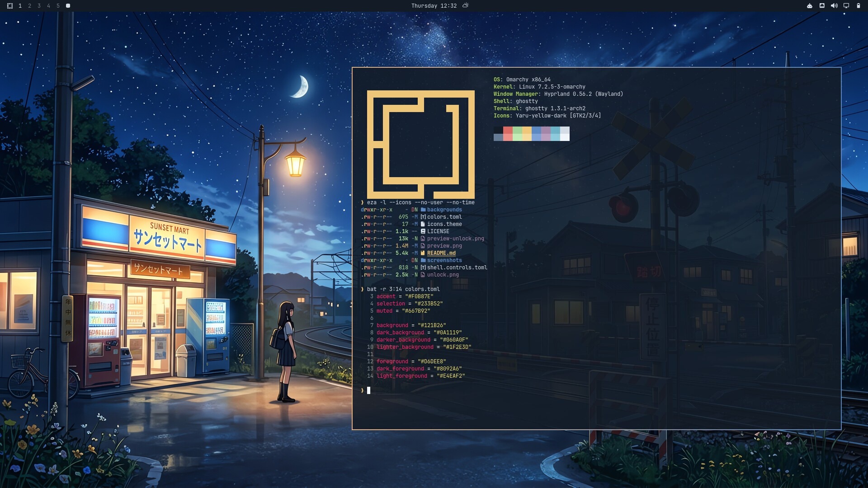Click the slate gray swatch in the palette

498,137
